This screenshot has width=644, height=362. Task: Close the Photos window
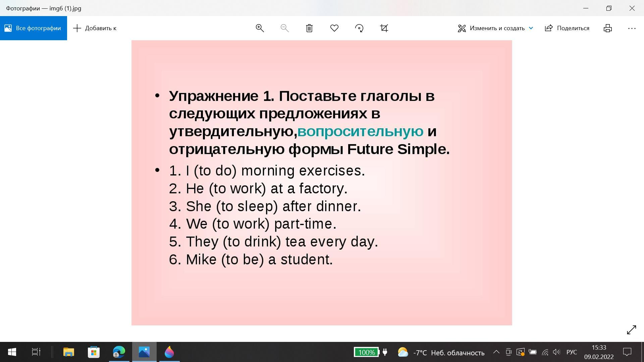pyautogui.click(x=632, y=8)
